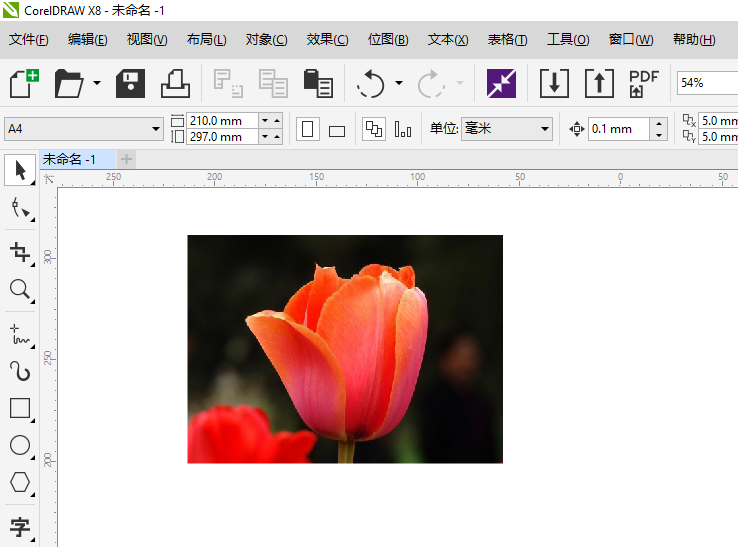Screen dimensions: 738x547
Task: Click the Save floppy disk icon
Action: coord(130,83)
